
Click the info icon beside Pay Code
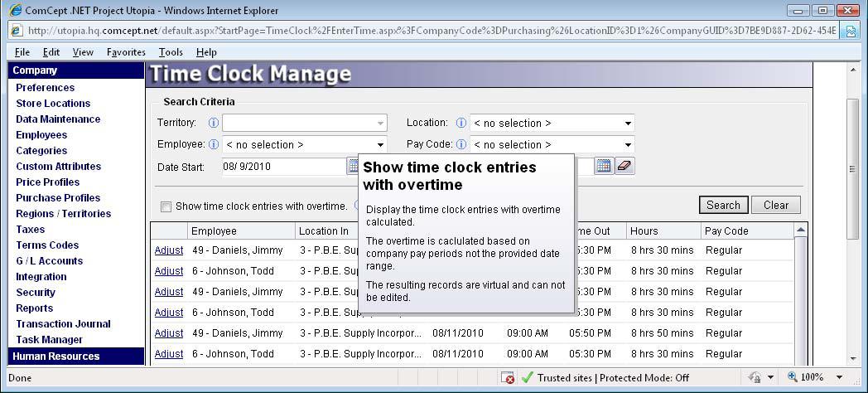461,144
